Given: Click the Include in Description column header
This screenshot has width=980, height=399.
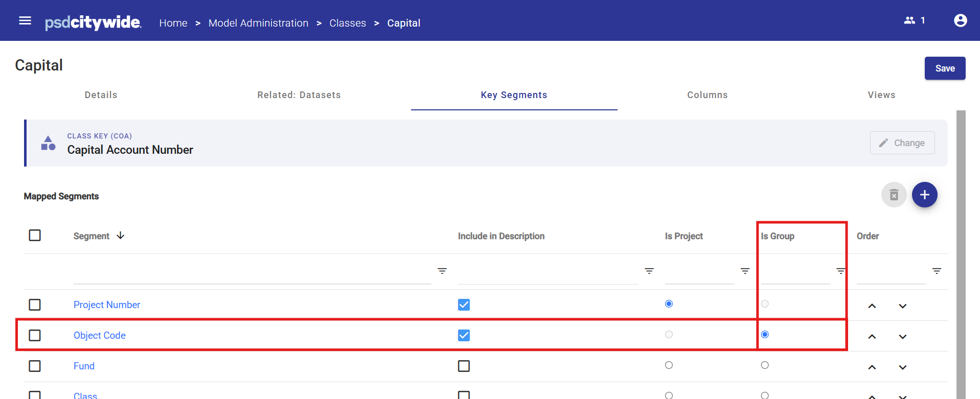Looking at the screenshot, I should click(x=501, y=236).
